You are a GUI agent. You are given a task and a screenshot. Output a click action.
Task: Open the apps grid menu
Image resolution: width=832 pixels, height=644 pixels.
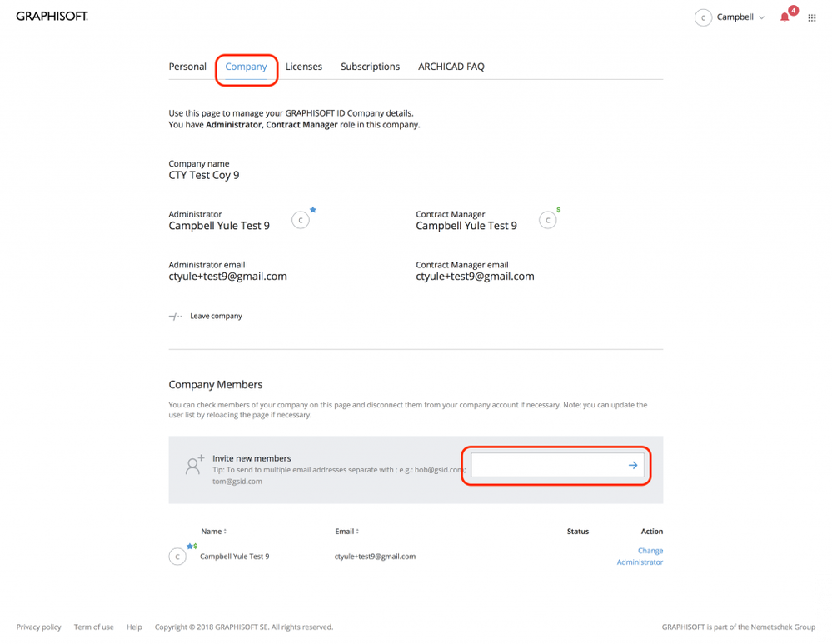pyautogui.click(x=811, y=18)
